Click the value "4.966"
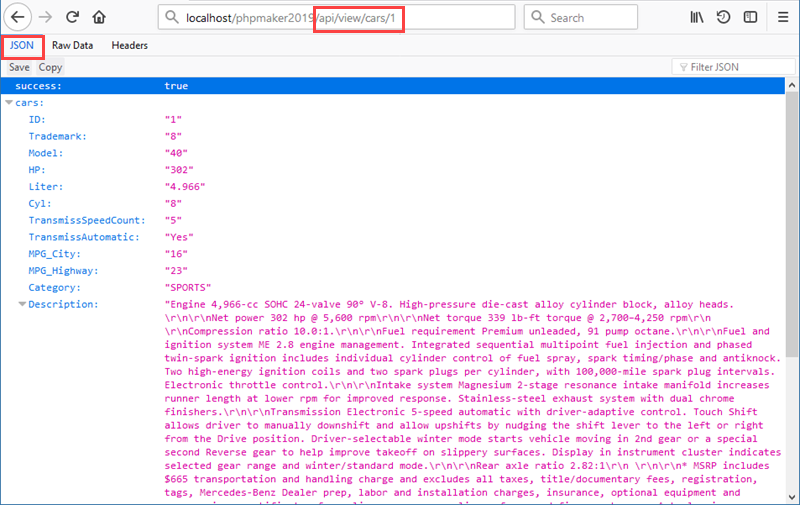Screen dimensions: 800x505 tap(185, 187)
